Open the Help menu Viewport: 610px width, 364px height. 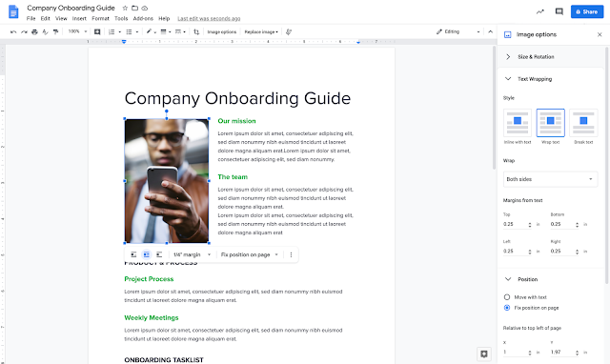[x=164, y=18]
